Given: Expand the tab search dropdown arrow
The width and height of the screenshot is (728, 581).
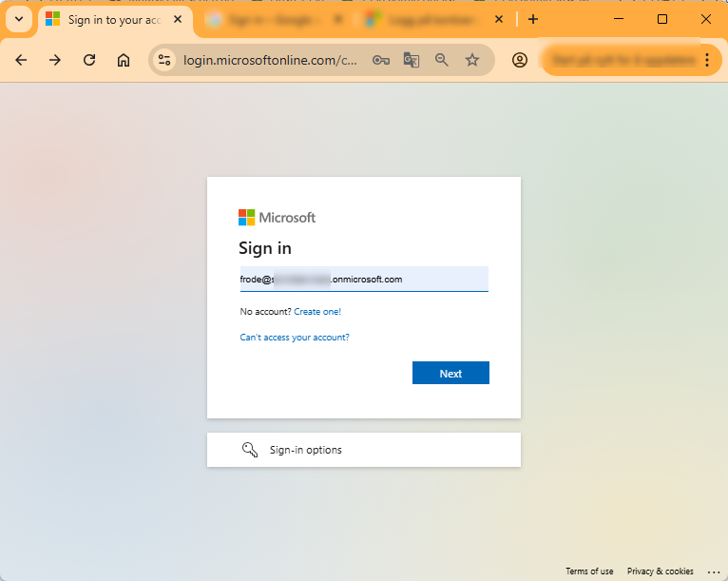Looking at the screenshot, I should pyautogui.click(x=19, y=20).
